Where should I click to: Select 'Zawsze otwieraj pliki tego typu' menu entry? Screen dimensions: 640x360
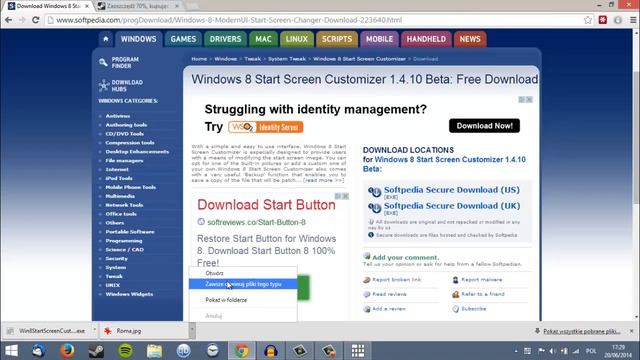point(243,284)
